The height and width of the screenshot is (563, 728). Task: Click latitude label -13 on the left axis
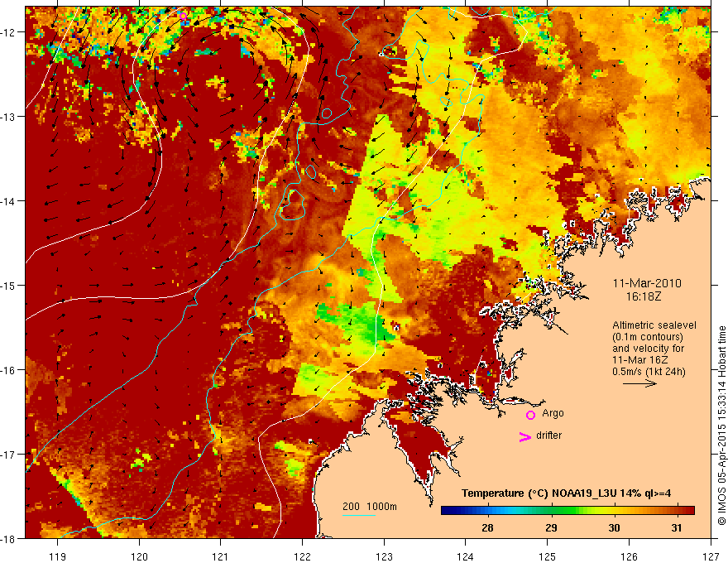(x=8, y=117)
